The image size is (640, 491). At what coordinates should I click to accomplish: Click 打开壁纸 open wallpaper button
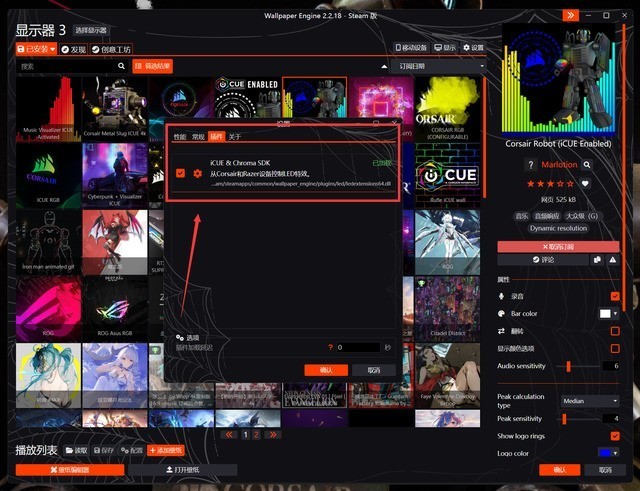[x=182, y=470]
